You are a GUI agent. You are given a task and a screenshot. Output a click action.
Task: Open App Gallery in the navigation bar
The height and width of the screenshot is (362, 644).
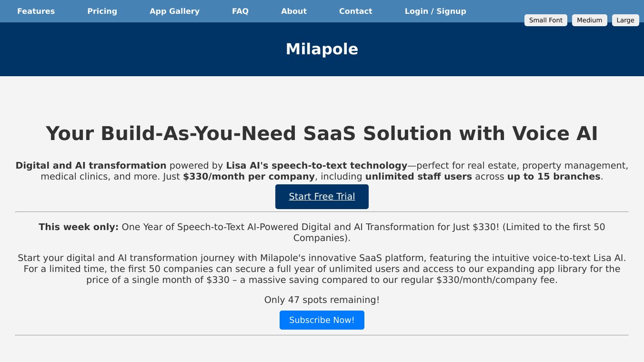[x=174, y=11]
